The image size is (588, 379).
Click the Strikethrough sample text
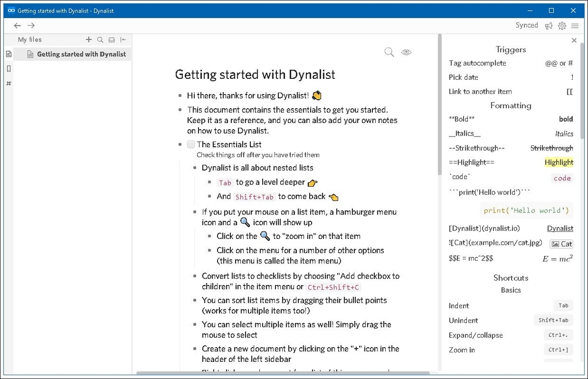pyautogui.click(x=552, y=148)
